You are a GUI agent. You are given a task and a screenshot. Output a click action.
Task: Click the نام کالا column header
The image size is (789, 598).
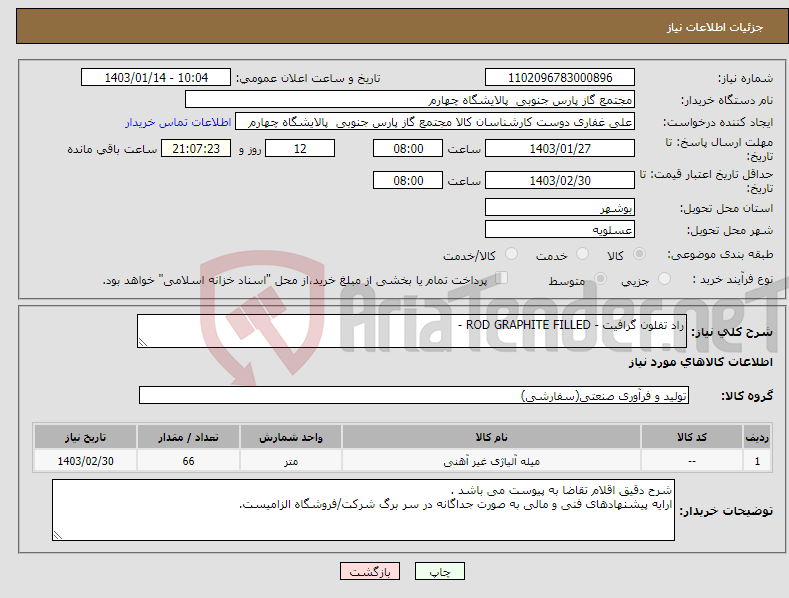coord(491,437)
